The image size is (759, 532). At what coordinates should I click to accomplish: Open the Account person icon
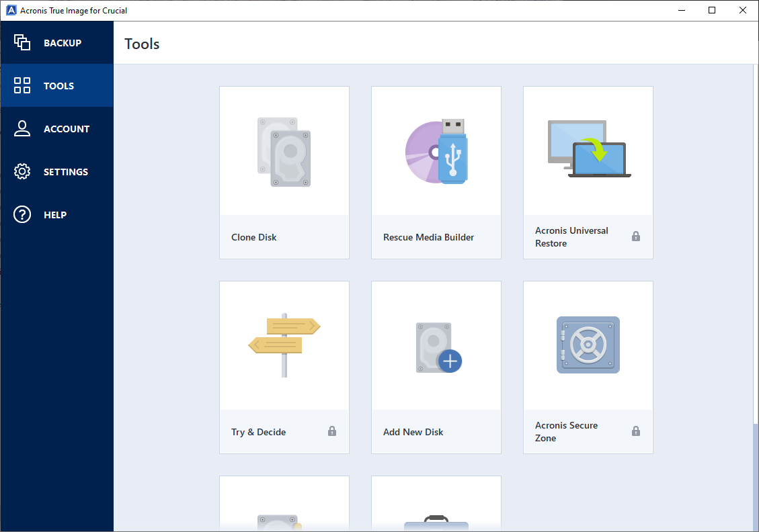click(22, 129)
